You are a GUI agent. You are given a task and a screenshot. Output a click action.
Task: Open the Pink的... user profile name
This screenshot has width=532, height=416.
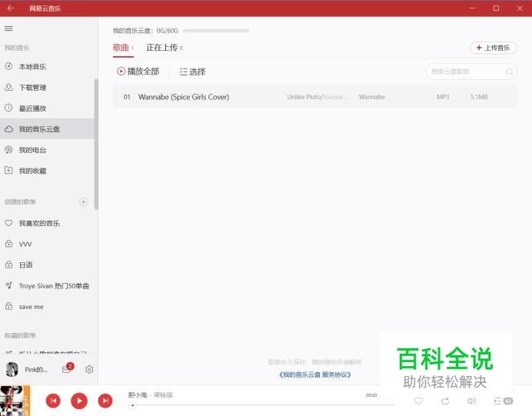pyautogui.click(x=36, y=370)
